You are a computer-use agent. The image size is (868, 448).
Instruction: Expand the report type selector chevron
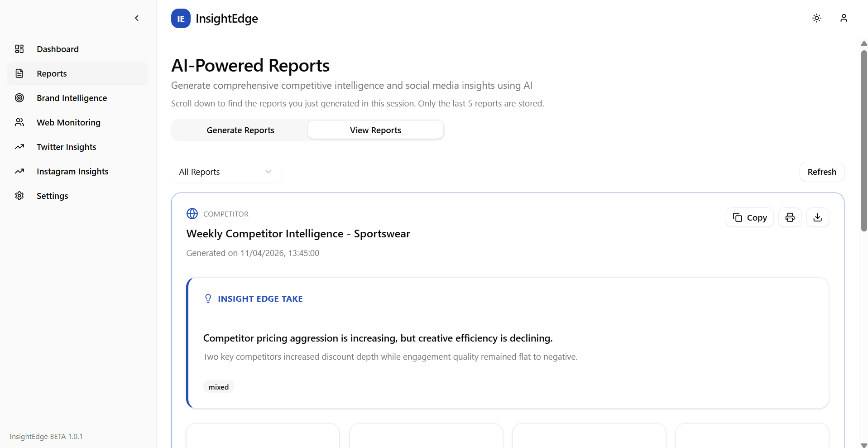[268, 172]
